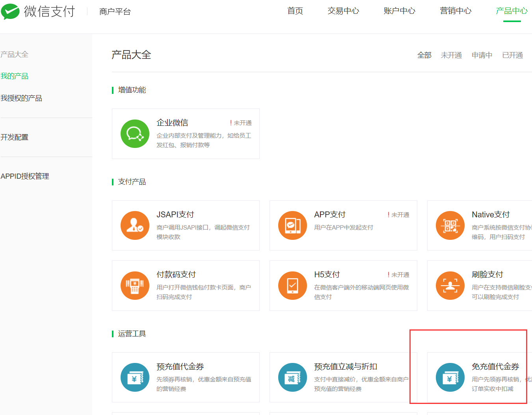Open the 营销中心 nav item
The width and height of the screenshot is (532, 415).
tap(456, 11)
